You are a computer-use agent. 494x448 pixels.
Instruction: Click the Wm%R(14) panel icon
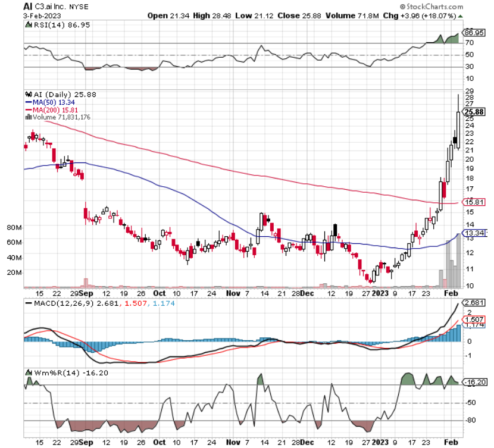(x=29, y=372)
